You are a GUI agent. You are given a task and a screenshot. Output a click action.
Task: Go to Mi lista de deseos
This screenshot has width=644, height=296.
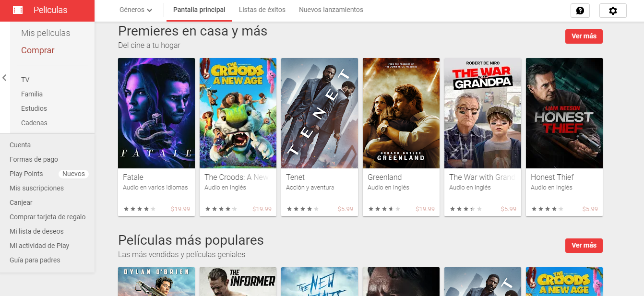click(x=36, y=231)
